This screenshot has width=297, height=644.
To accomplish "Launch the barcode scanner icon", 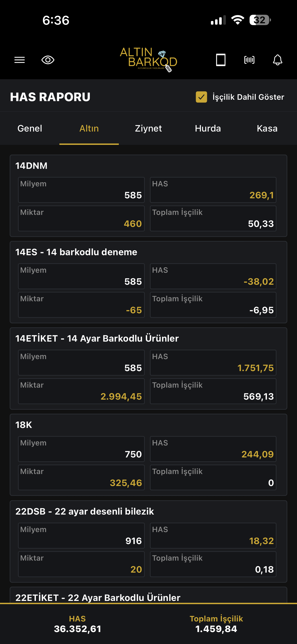I will pos(249,60).
